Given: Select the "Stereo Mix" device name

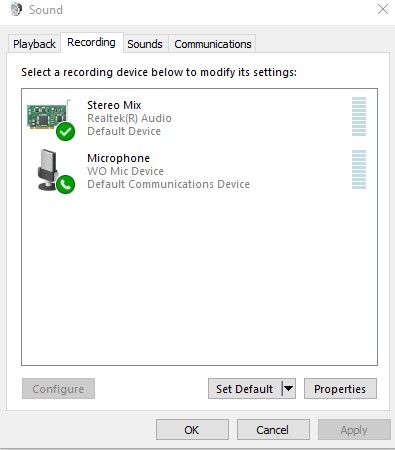Looking at the screenshot, I should point(114,105).
